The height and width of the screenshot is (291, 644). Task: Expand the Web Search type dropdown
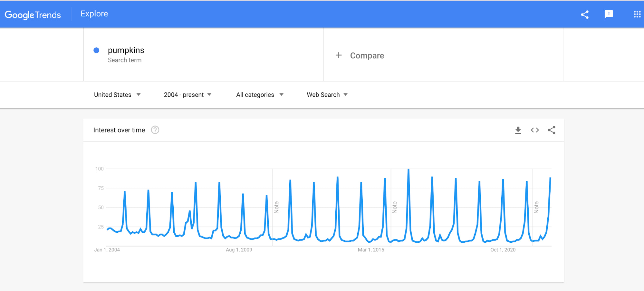[x=327, y=95]
